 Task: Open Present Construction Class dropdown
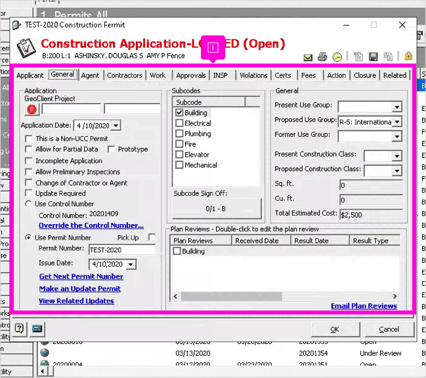(397, 156)
